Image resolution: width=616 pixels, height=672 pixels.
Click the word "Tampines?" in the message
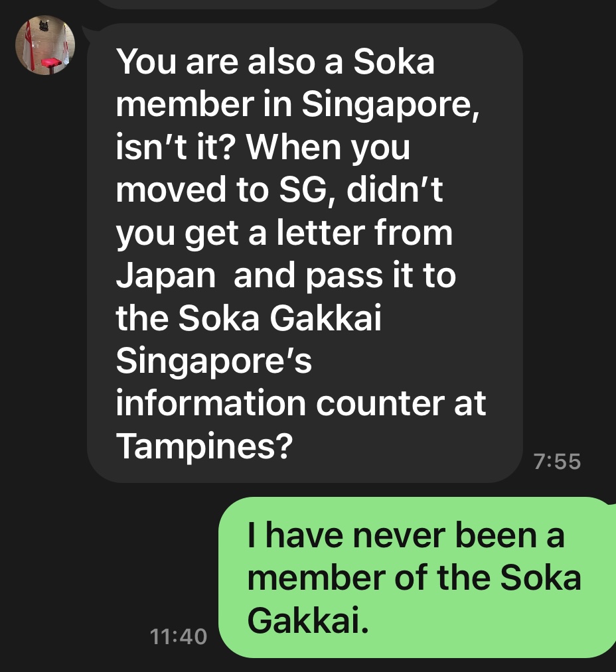pyautogui.click(x=204, y=447)
